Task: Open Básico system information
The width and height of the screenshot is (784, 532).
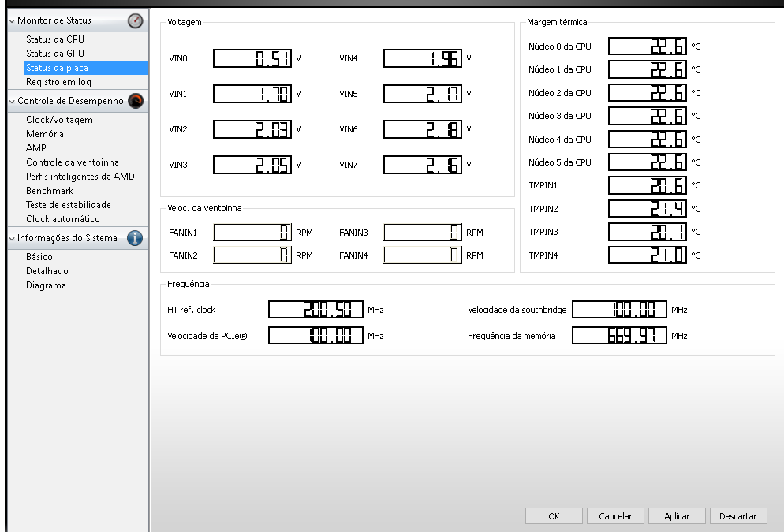Action: 39,257
